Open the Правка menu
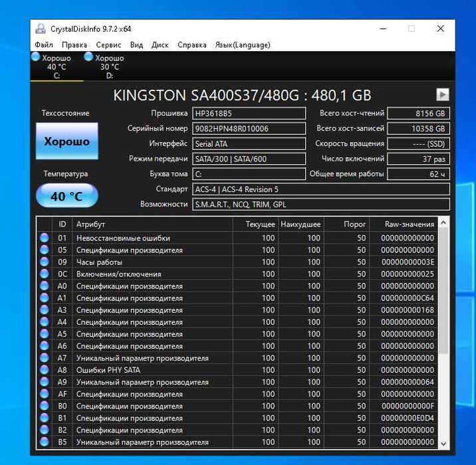 tap(74, 45)
